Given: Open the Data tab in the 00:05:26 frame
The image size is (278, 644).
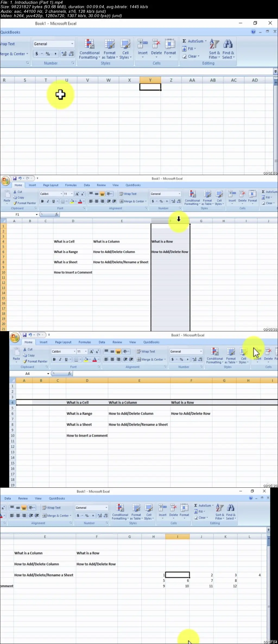Looking at the screenshot, I should (102, 342).
